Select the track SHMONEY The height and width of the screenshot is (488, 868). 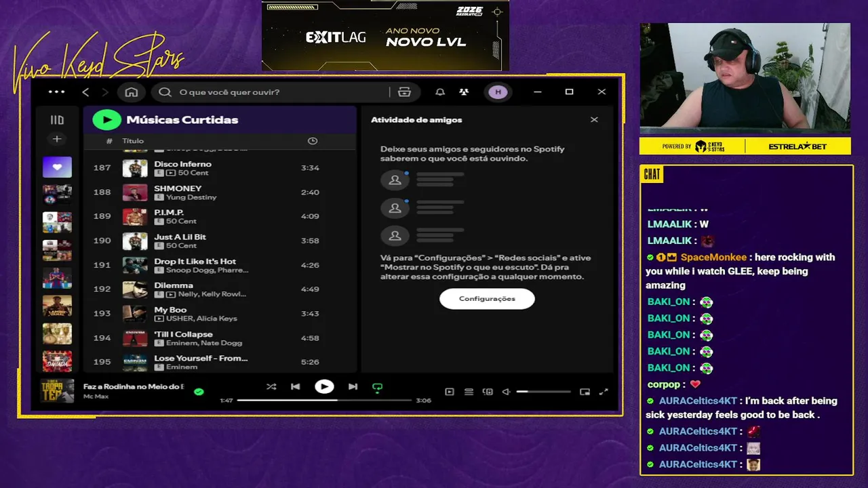(x=178, y=188)
